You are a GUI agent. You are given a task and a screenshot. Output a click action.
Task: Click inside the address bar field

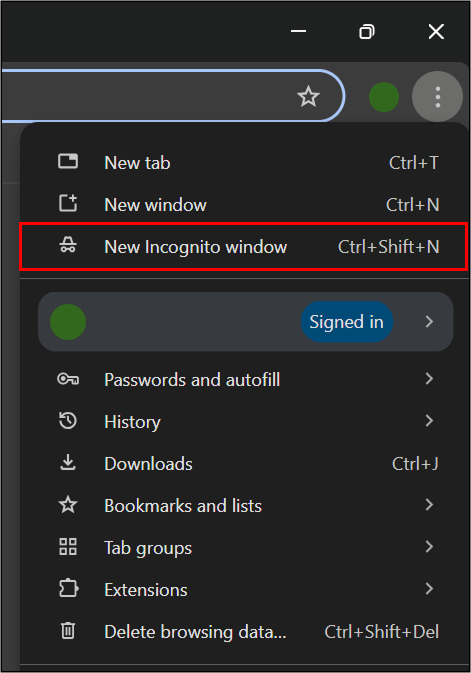[146, 96]
